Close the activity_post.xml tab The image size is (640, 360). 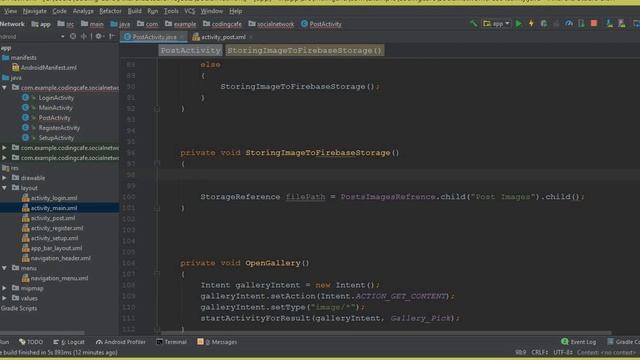(x=251, y=37)
